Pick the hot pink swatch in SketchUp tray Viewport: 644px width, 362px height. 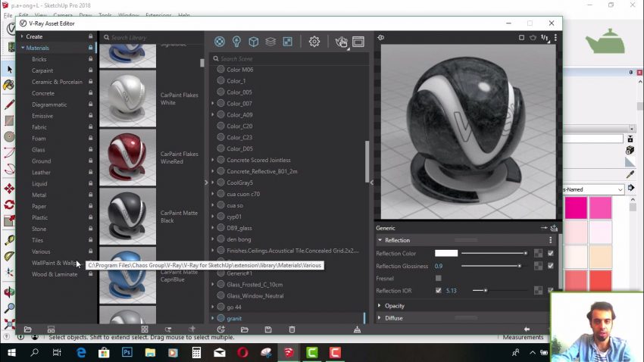pos(576,208)
